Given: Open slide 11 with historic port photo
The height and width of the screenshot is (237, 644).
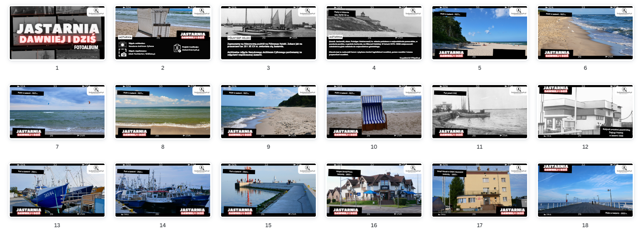Looking at the screenshot, I should 480,112.
